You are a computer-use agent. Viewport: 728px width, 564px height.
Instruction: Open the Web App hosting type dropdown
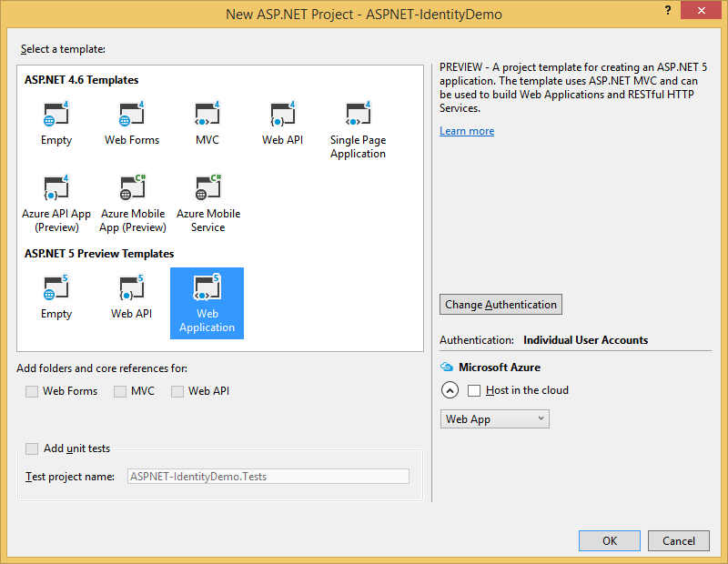[494, 419]
